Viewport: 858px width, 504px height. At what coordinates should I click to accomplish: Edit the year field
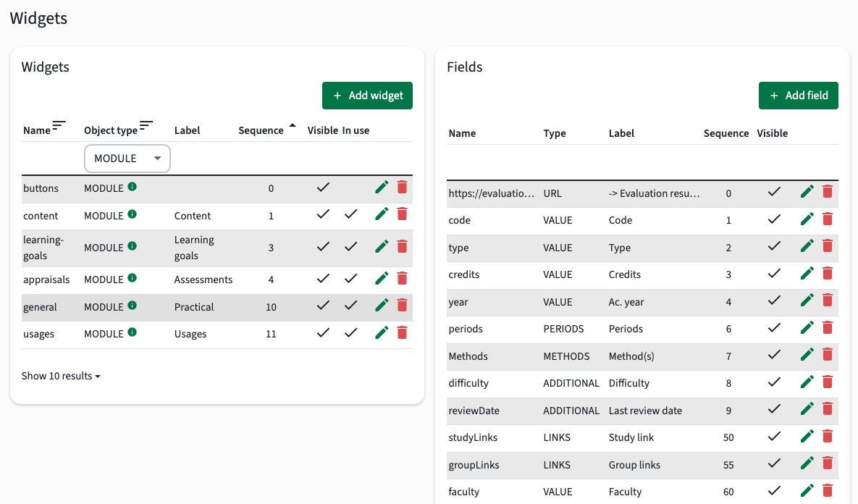tap(807, 301)
